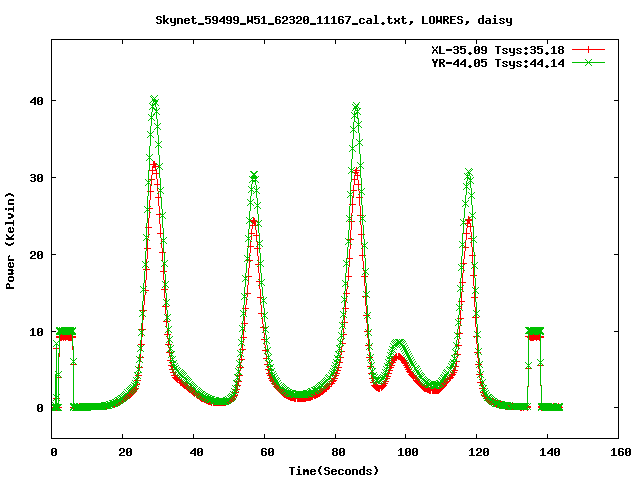Click the top of the fourth green peak

pyautogui.click(x=468, y=173)
